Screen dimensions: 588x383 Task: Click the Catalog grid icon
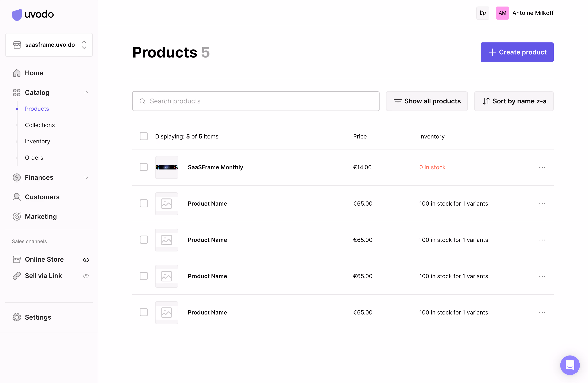click(17, 93)
